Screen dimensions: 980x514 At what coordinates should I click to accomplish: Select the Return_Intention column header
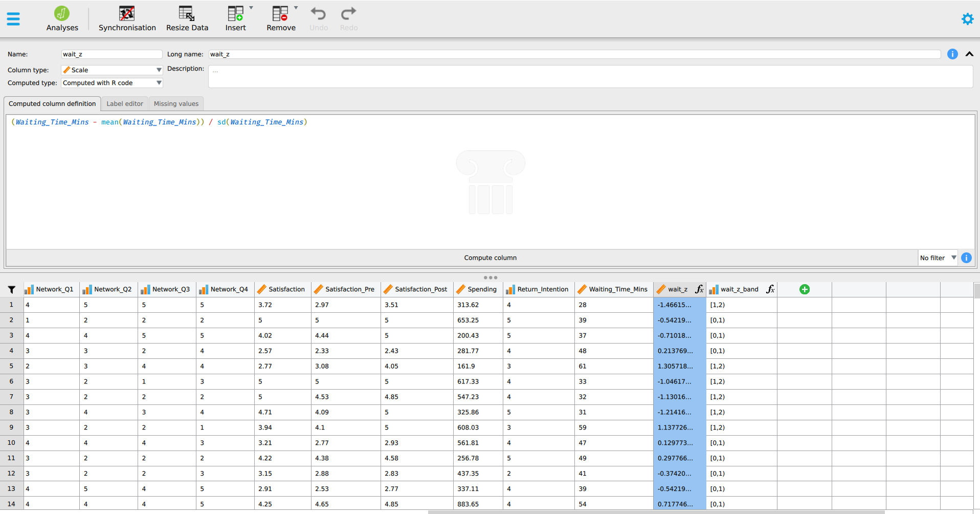pos(539,289)
